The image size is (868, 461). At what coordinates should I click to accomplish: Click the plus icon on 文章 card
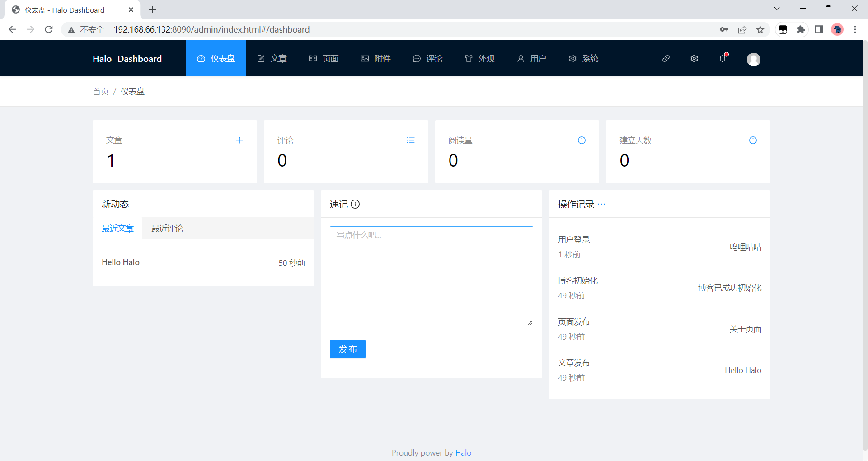coord(239,140)
